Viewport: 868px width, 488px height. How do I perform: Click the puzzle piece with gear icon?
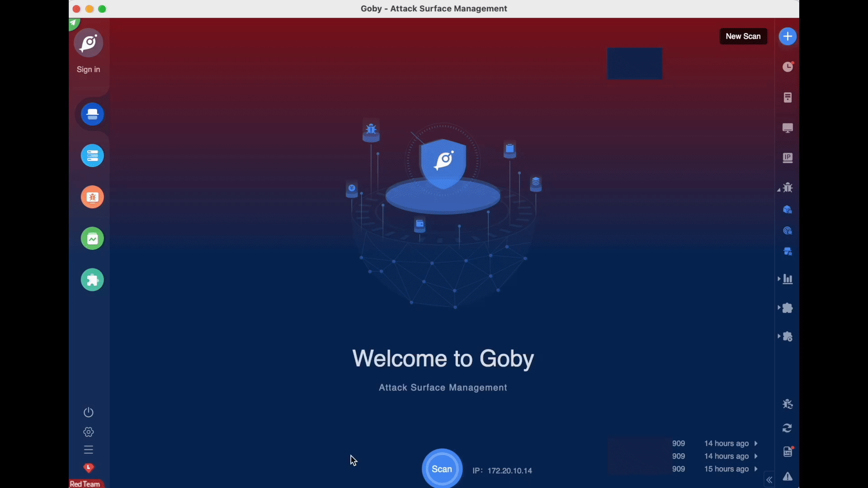point(788,337)
